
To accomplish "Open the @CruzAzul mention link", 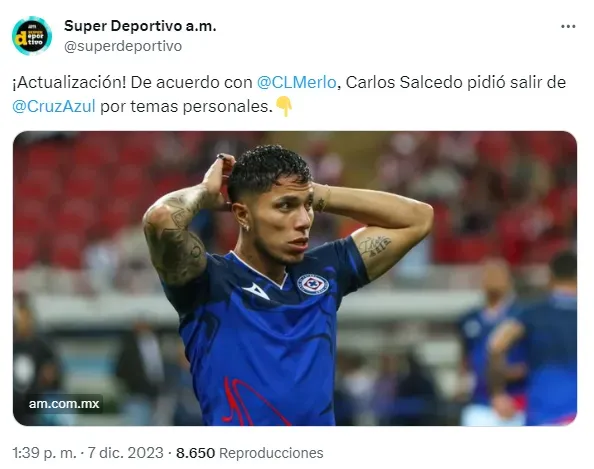I will (x=53, y=106).
